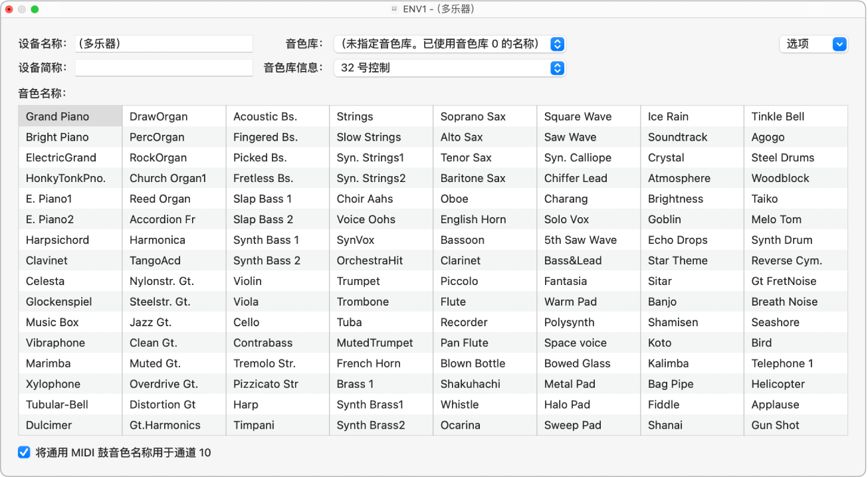The width and height of the screenshot is (868, 477).
Task: Click the empty 设备简称 short name field
Action: 163,67
